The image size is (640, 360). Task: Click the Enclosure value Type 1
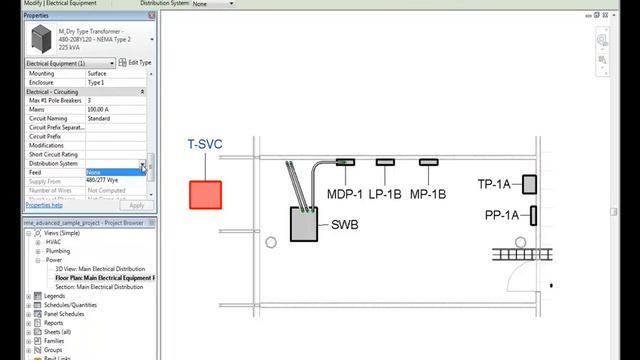(x=116, y=82)
